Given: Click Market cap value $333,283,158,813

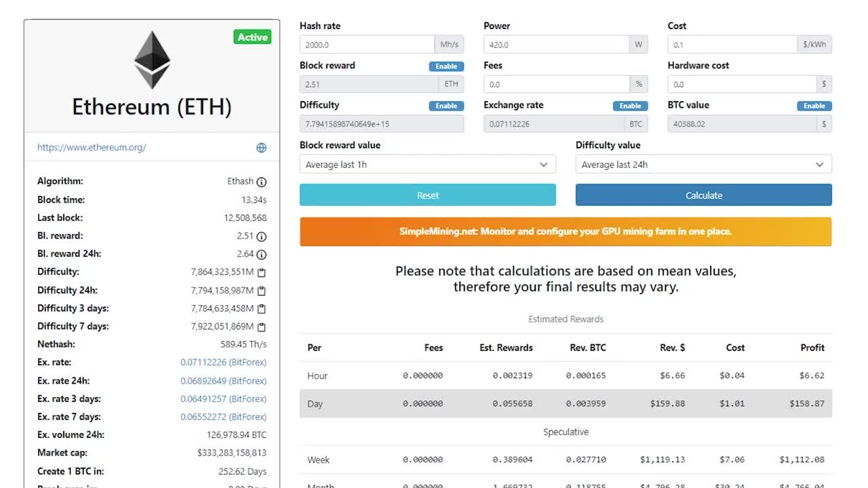Looking at the screenshot, I should pyautogui.click(x=232, y=453).
